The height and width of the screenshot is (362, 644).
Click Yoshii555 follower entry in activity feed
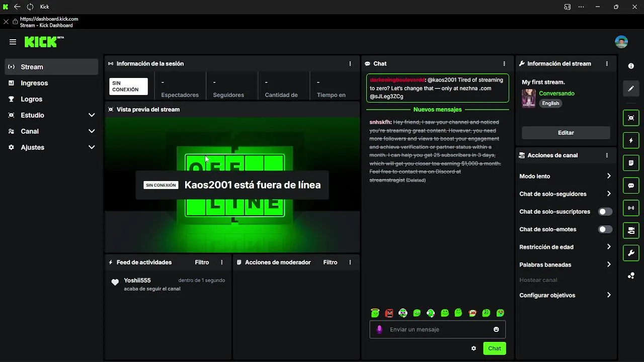(x=168, y=284)
